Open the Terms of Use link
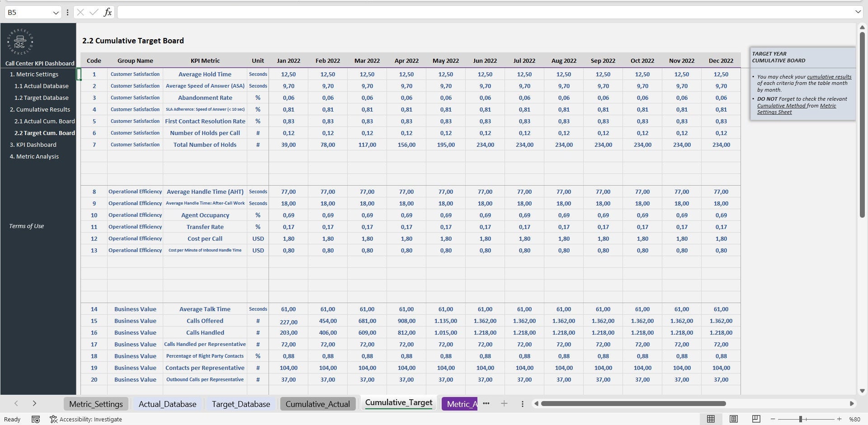This screenshot has width=868, height=425. [26, 226]
